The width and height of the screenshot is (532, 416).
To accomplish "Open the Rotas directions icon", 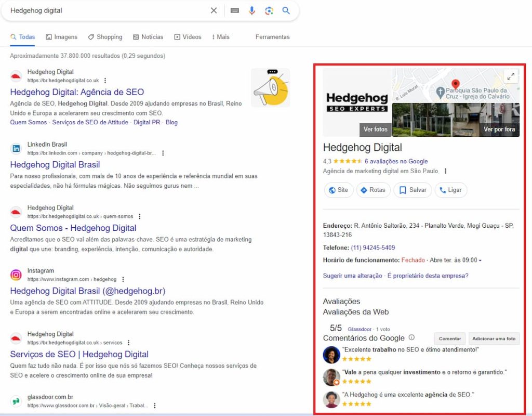I will [364, 190].
